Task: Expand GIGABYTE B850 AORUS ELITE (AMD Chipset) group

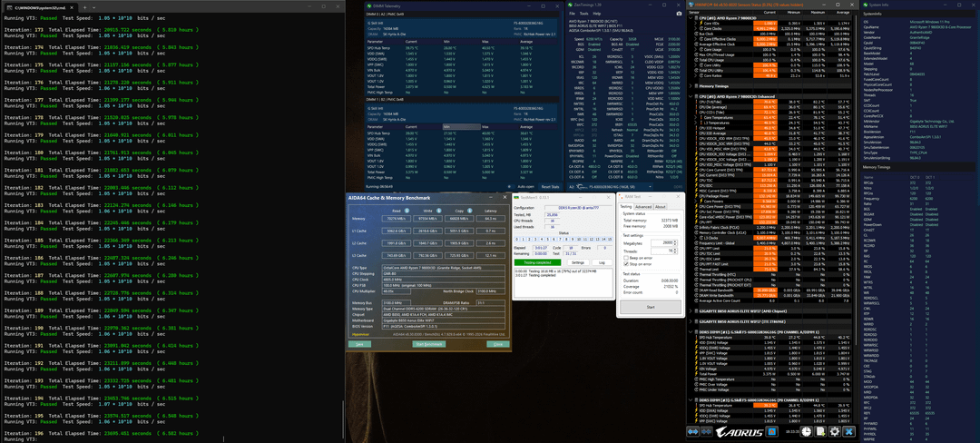Action: (x=691, y=311)
